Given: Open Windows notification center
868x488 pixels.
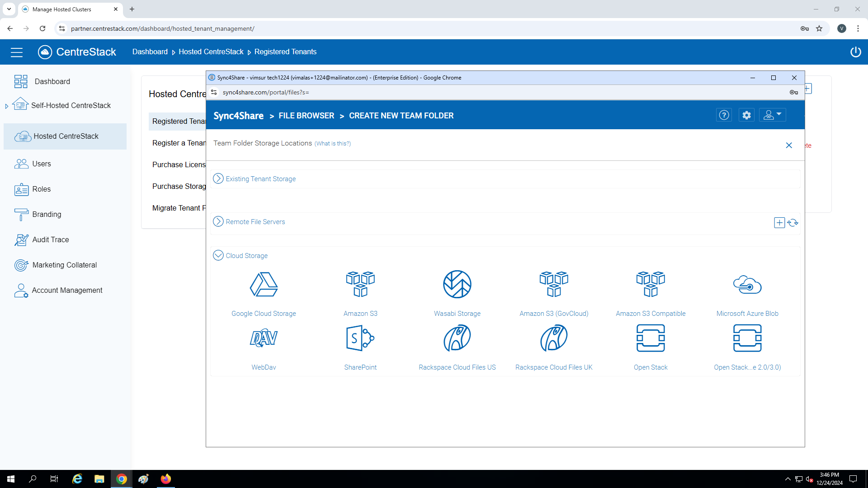Looking at the screenshot, I should pos(853,479).
